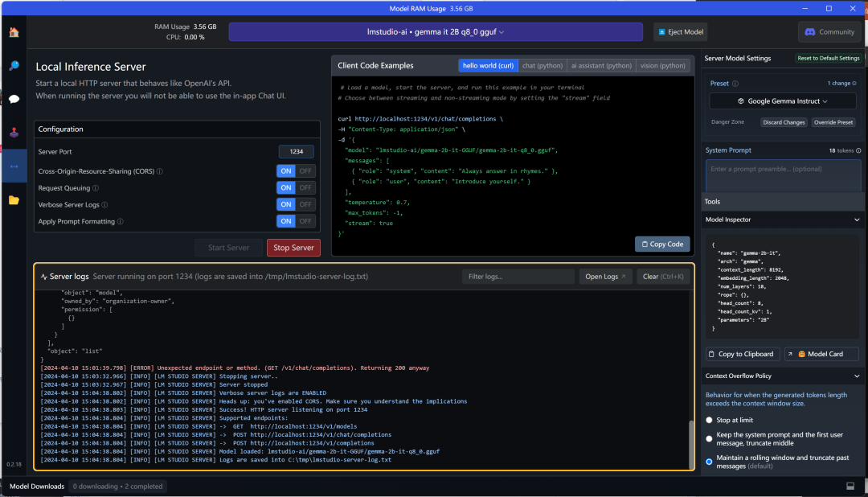Image resolution: width=868 pixels, height=497 pixels.
Task: Switch to chat (python) tab
Action: [x=542, y=65]
